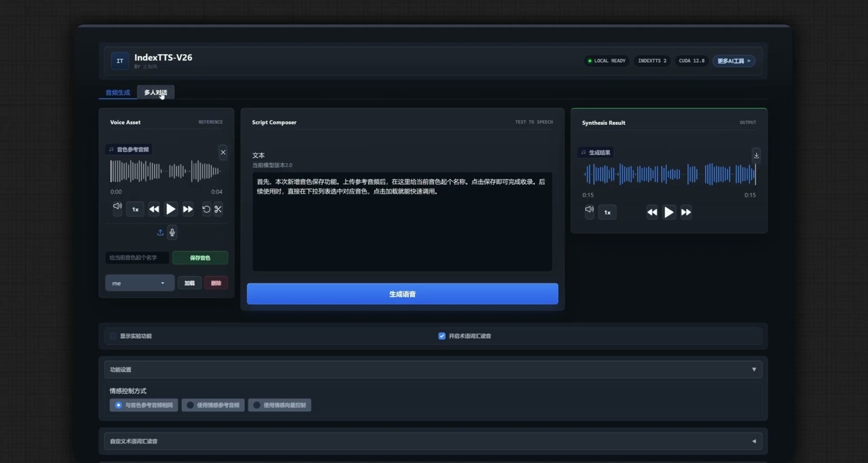Download the Synthesis Result audio

pos(756,155)
